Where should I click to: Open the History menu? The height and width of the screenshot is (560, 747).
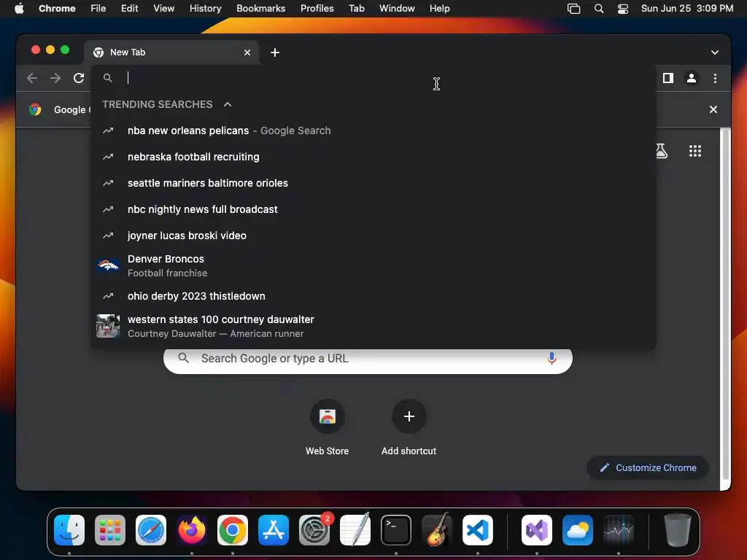click(x=205, y=8)
